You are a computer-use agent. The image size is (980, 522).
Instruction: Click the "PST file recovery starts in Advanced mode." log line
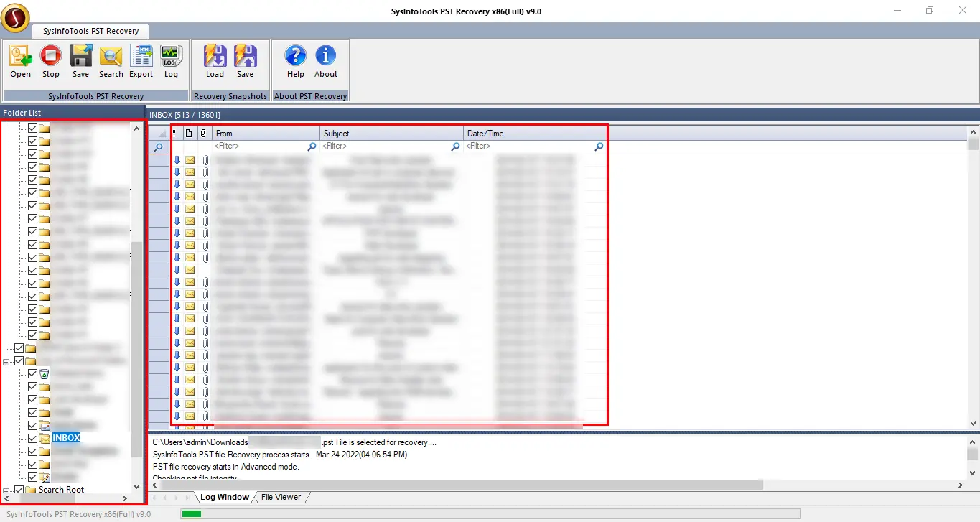click(226, 467)
